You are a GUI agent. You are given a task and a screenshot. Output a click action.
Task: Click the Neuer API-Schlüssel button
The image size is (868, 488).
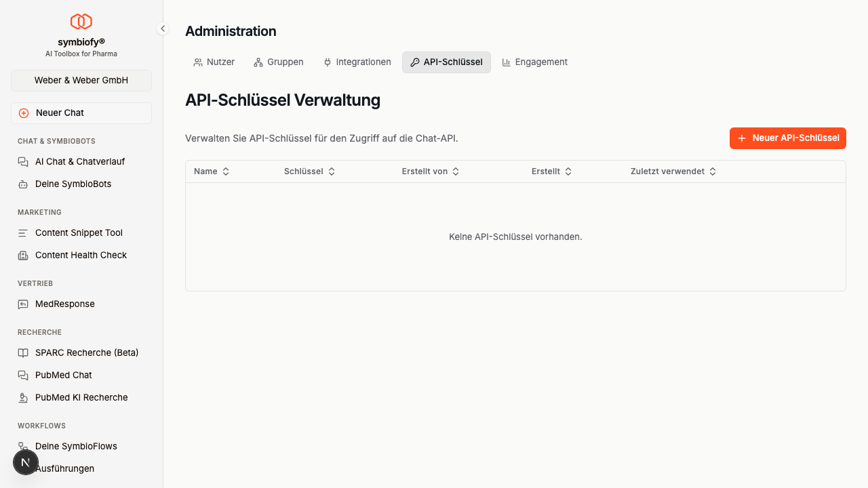(787, 138)
